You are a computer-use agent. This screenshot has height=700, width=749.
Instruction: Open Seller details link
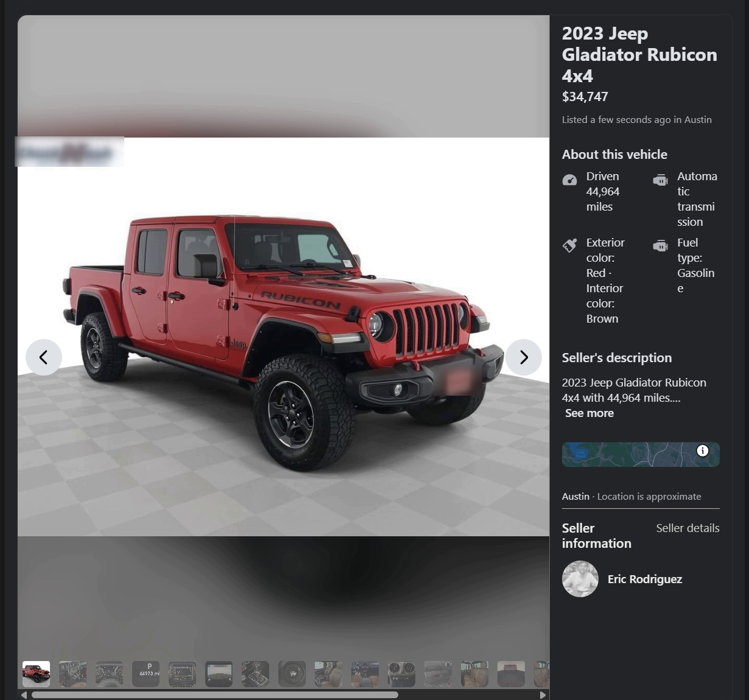(687, 528)
